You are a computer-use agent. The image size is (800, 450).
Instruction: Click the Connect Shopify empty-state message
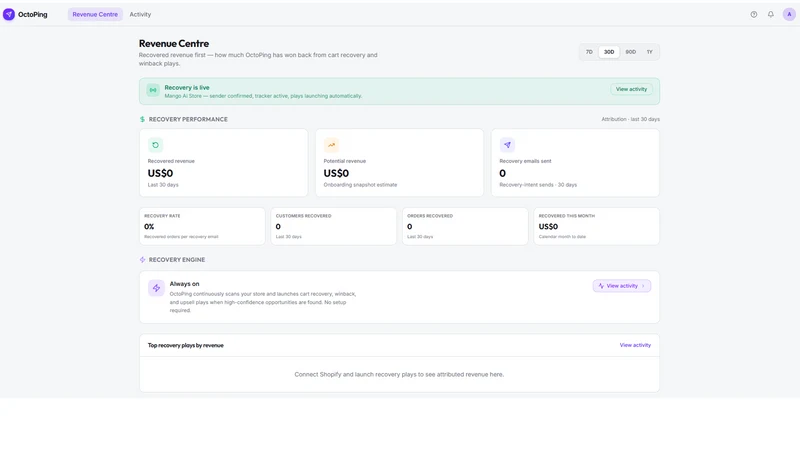399,374
